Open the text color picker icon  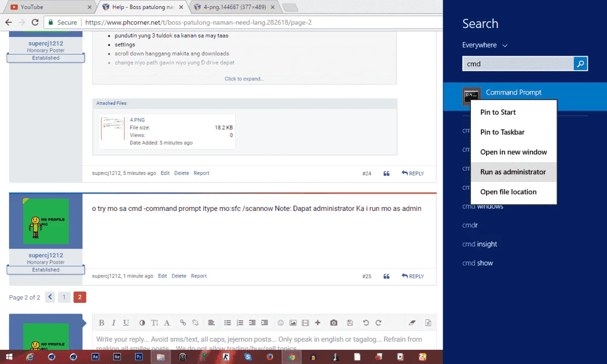(x=142, y=323)
